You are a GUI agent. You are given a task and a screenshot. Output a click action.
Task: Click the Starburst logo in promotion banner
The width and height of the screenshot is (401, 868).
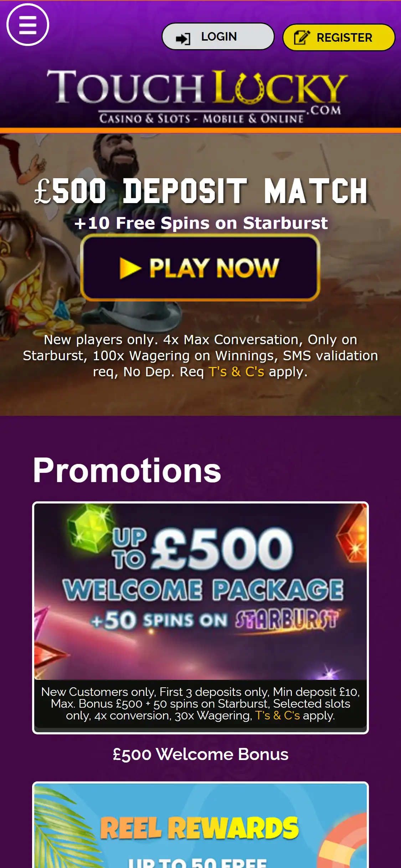287,620
